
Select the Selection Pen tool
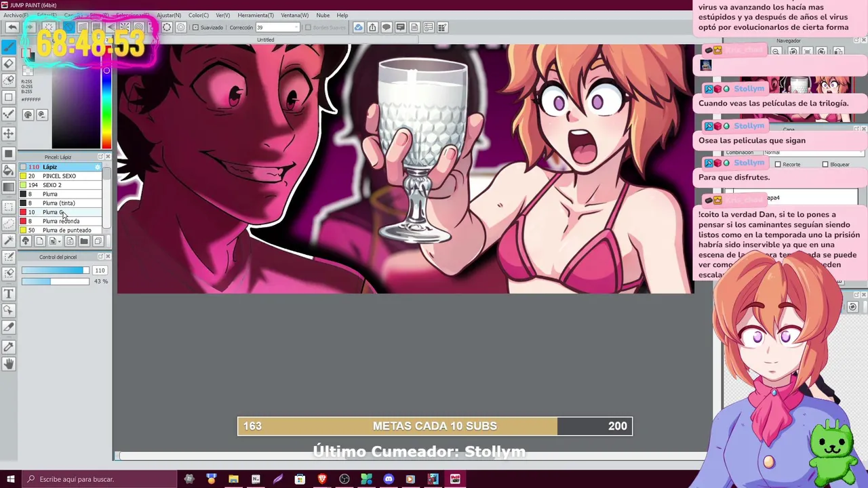point(9,257)
